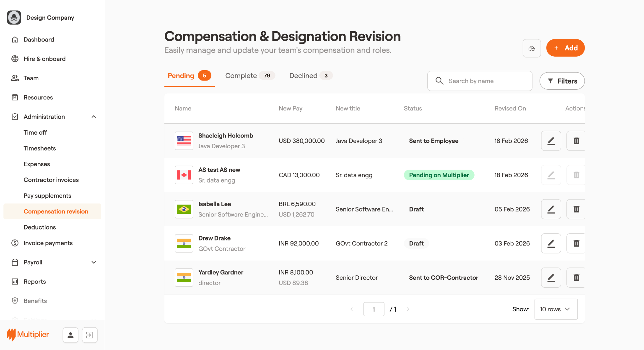Click the Multiplier logo
The width and height of the screenshot is (644, 350).
click(x=28, y=334)
